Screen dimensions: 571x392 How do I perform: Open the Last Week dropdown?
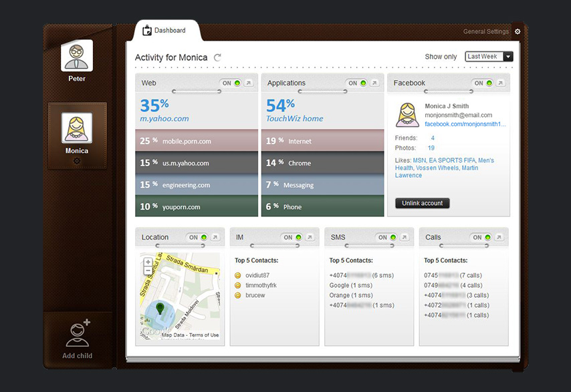(489, 56)
